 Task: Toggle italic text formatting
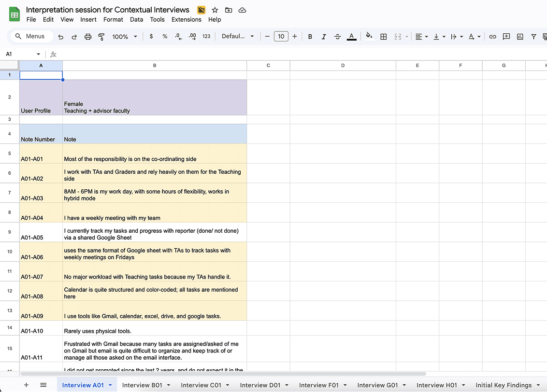(324, 37)
